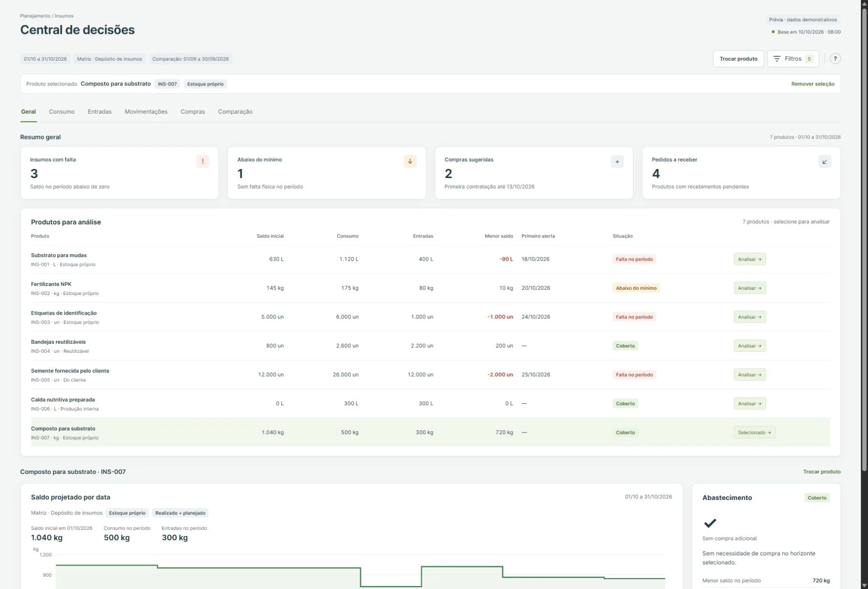The image size is (868, 589).
Task: Click Analisar for Etiquetas de identificação
Action: click(x=750, y=317)
